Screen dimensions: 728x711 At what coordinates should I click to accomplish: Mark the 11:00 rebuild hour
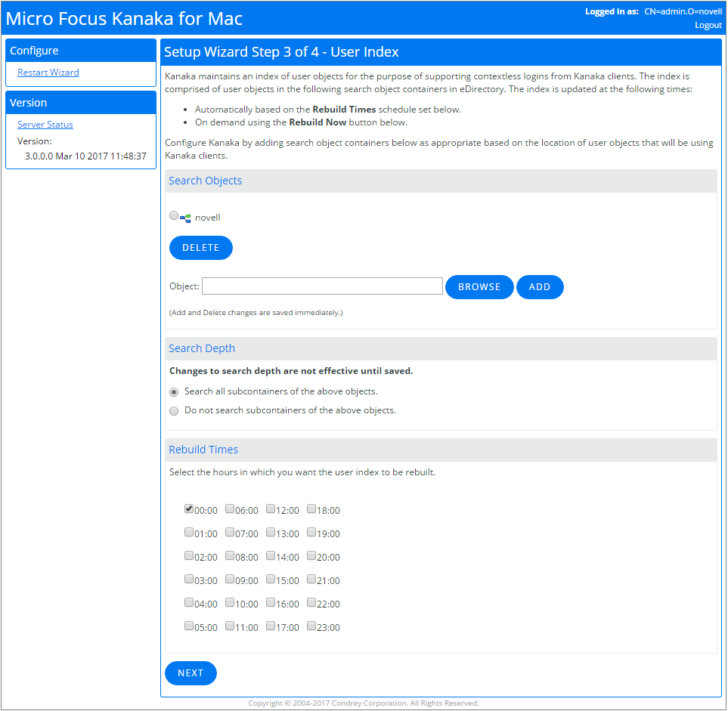click(229, 626)
